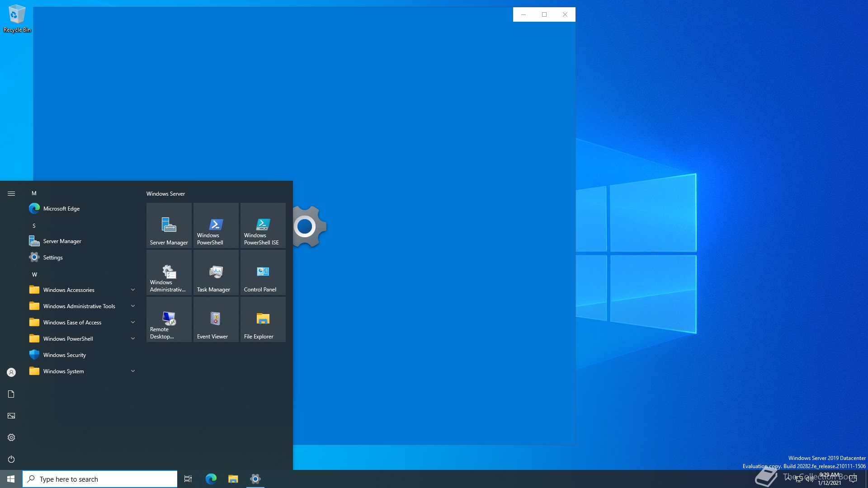This screenshot has height=488, width=868.
Task: Switch to the Settings taskbar icon
Action: (x=255, y=479)
